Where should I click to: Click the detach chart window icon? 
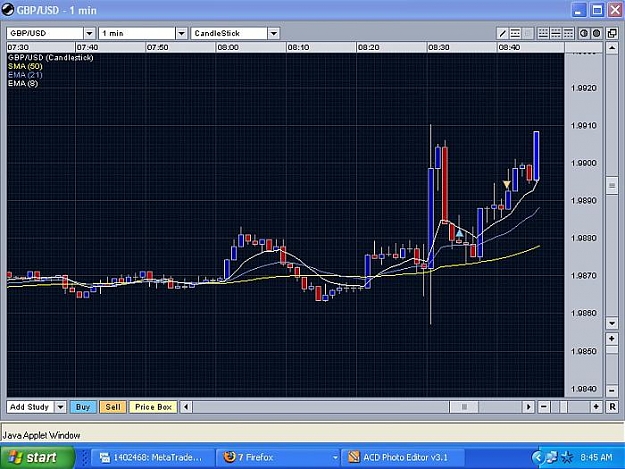612,33
